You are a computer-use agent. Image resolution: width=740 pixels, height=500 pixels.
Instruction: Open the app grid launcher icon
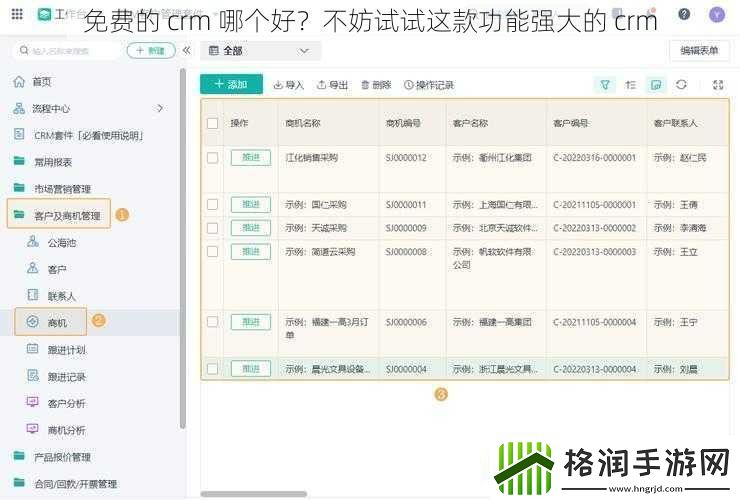point(17,14)
